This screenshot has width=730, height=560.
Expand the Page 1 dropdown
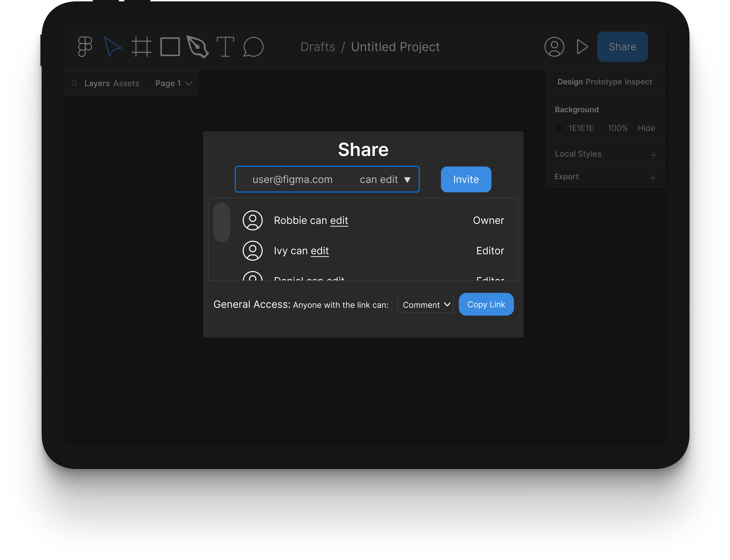point(174,83)
